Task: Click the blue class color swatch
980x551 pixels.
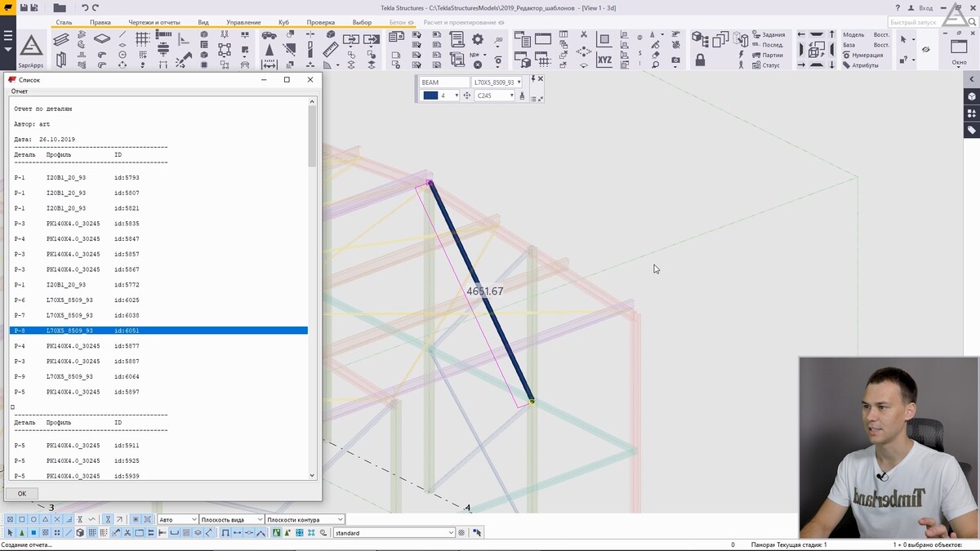Action: coord(430,96)
